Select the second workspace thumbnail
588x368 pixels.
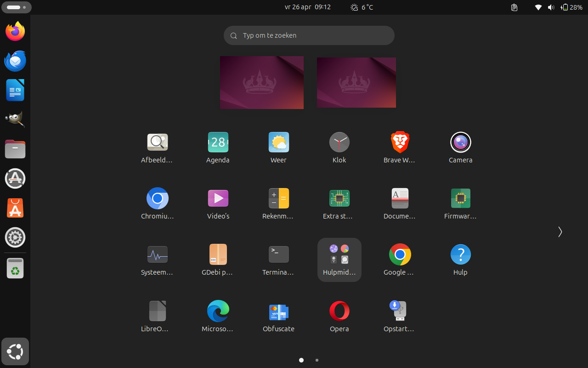356,83
